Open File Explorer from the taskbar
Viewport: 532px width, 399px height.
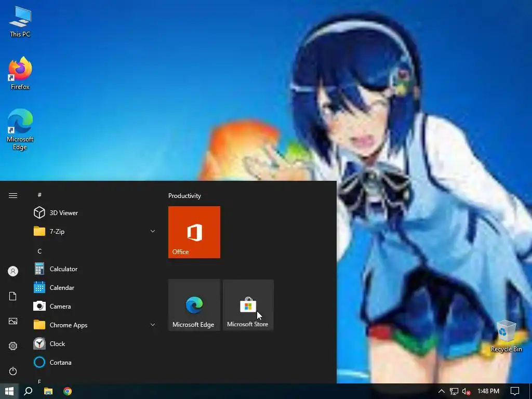[x=48, y=391]
